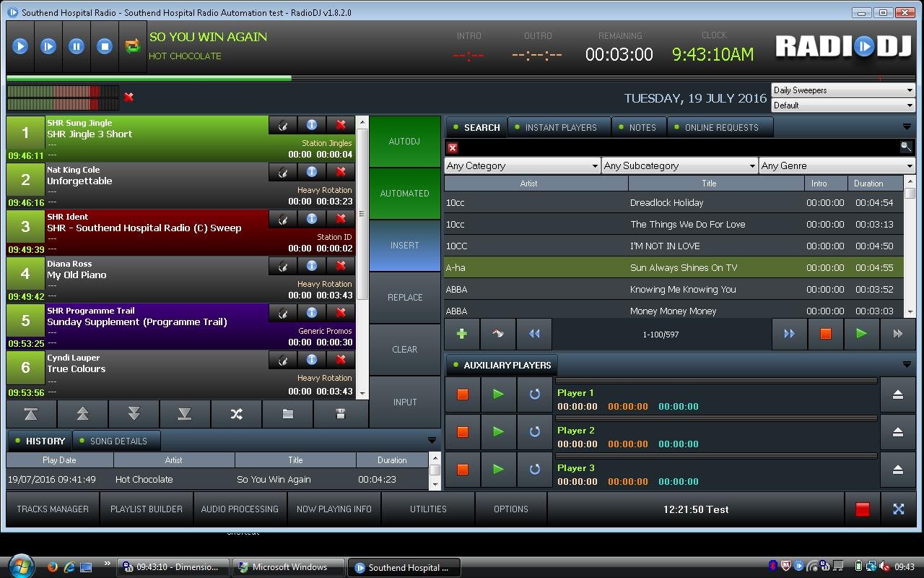The height and width of the screenshot is (578, 924).
Task: Click the Play Next button in the top deck
Action: [x=48, y=46]
